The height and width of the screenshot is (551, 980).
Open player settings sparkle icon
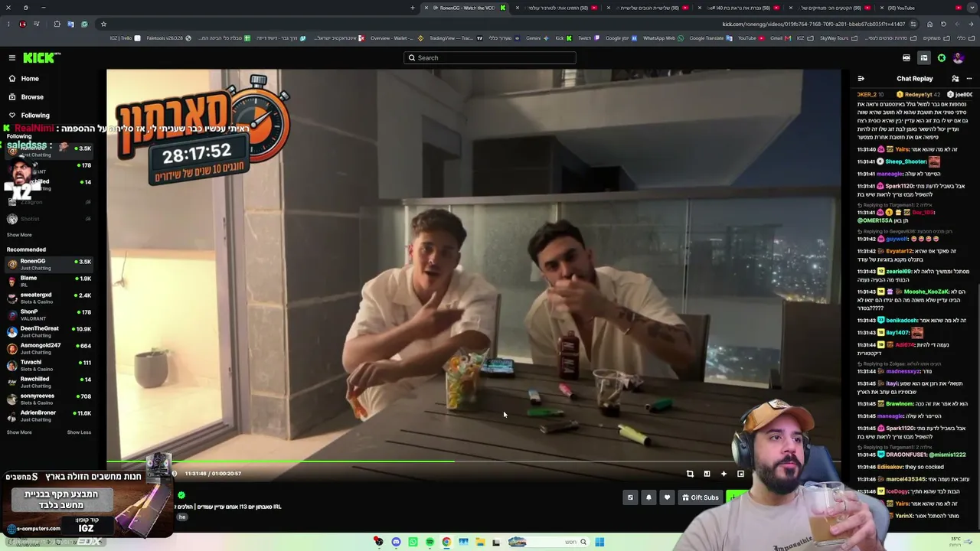tap(724, 474)
